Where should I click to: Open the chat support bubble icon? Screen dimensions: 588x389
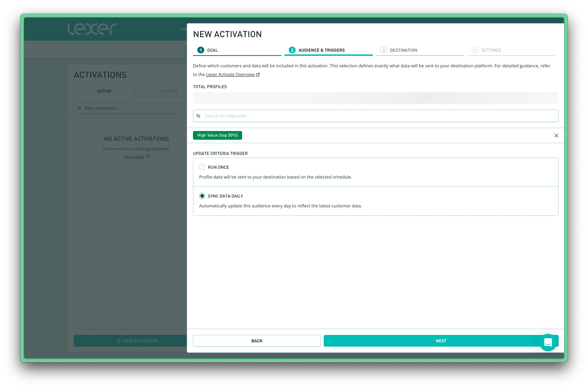click(x=548, y=342)
